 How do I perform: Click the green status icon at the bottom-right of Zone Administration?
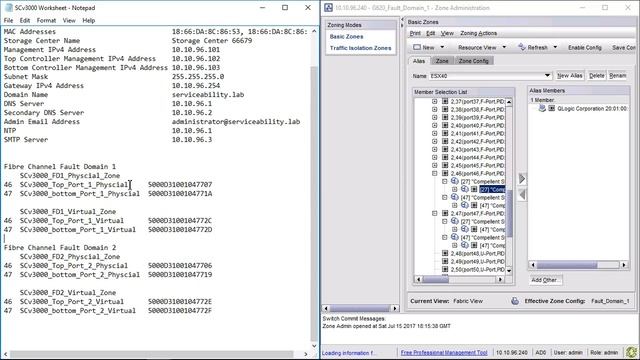631,352
